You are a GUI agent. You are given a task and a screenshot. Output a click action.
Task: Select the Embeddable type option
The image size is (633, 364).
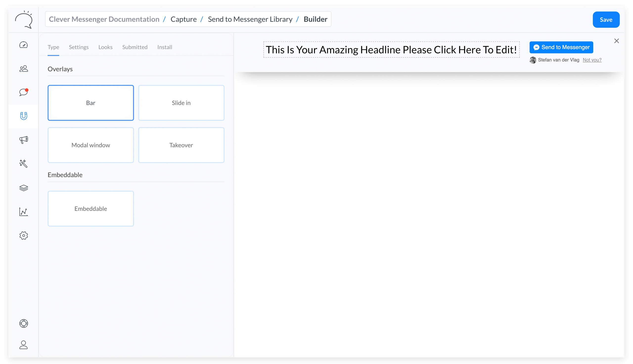click(90, 208)
